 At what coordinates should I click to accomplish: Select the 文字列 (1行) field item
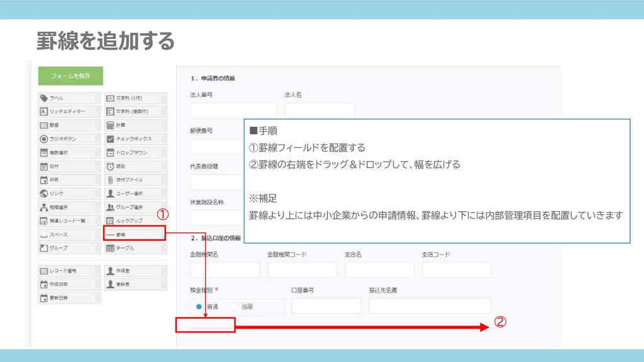(x=136, y=98)
